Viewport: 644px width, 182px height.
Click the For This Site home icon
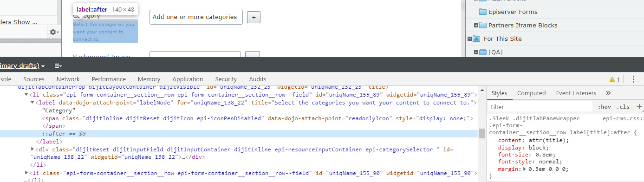476,39
